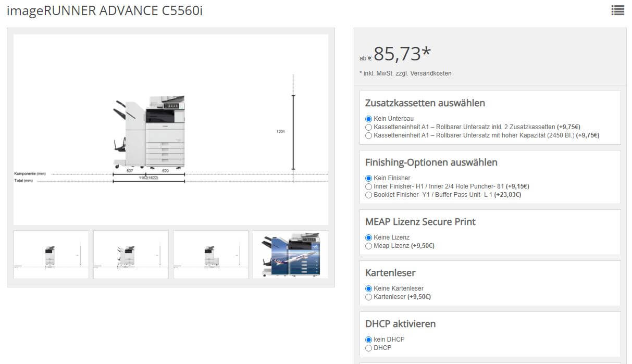
Task: Click DHCP aktivieren heading
Action: coord(400,323)
